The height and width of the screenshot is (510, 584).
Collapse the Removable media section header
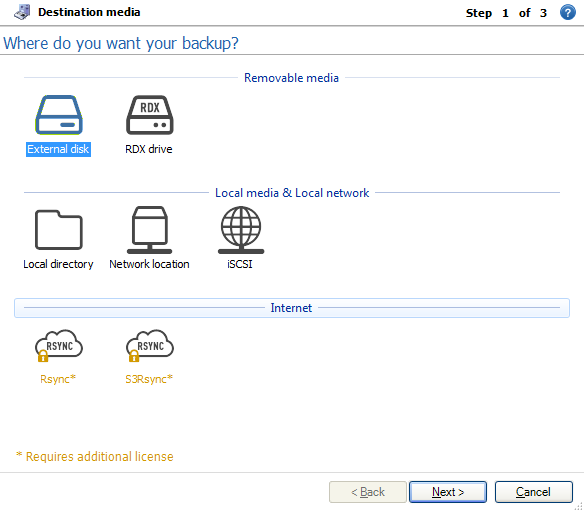292,77
